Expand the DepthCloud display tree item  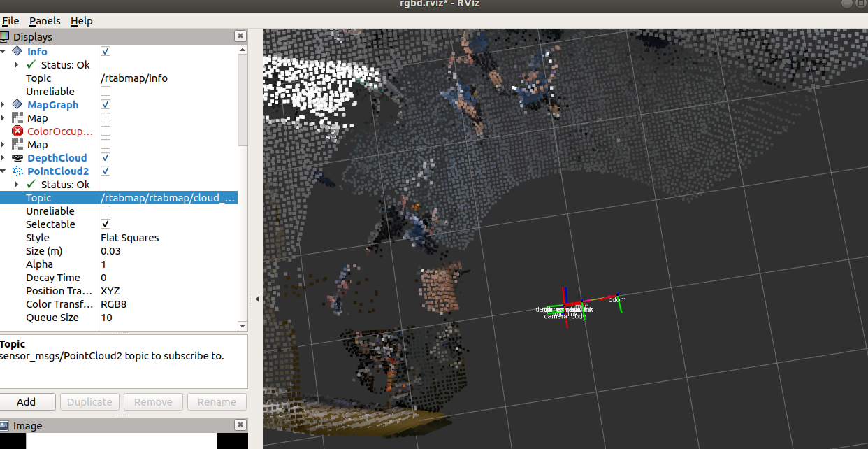(x=3, y=158)
